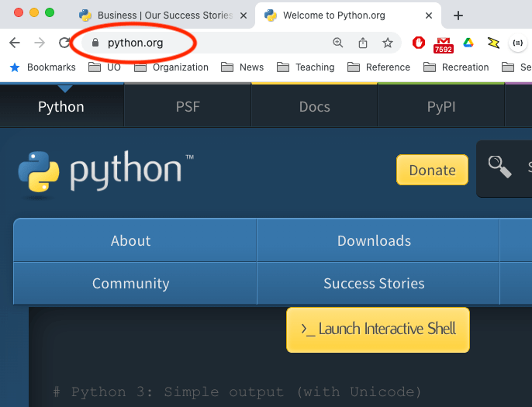Click the blue Bookmarks star icon
Screen dimensions: 532x407
[x=15, y=67]
